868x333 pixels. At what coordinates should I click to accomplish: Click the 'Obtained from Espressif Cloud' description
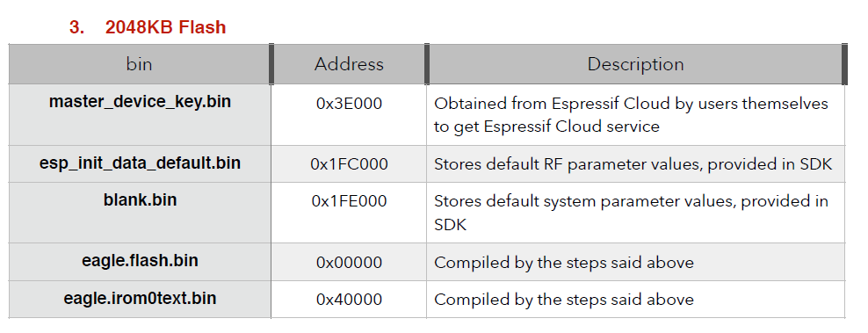click(x=631, y=115)
